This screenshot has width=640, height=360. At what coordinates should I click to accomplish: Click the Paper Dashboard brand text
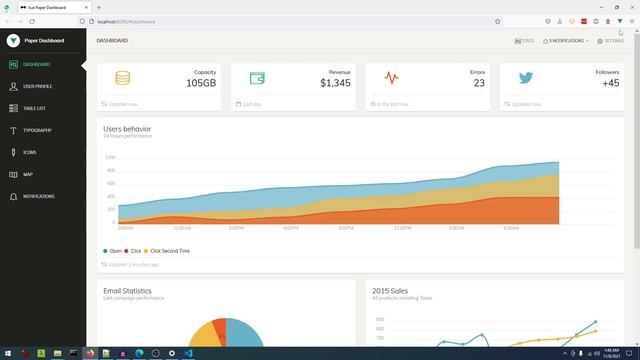point(44,40)
